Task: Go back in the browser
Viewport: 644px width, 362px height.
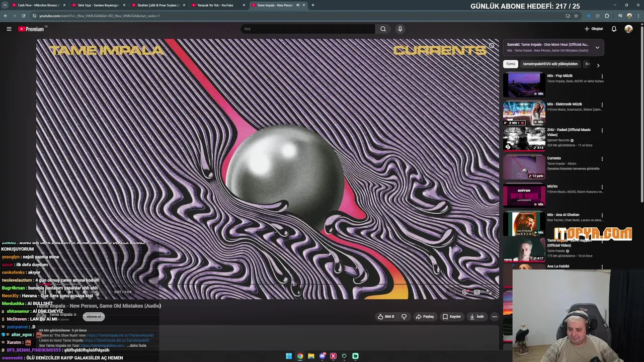Action: [x=6, y=16]
